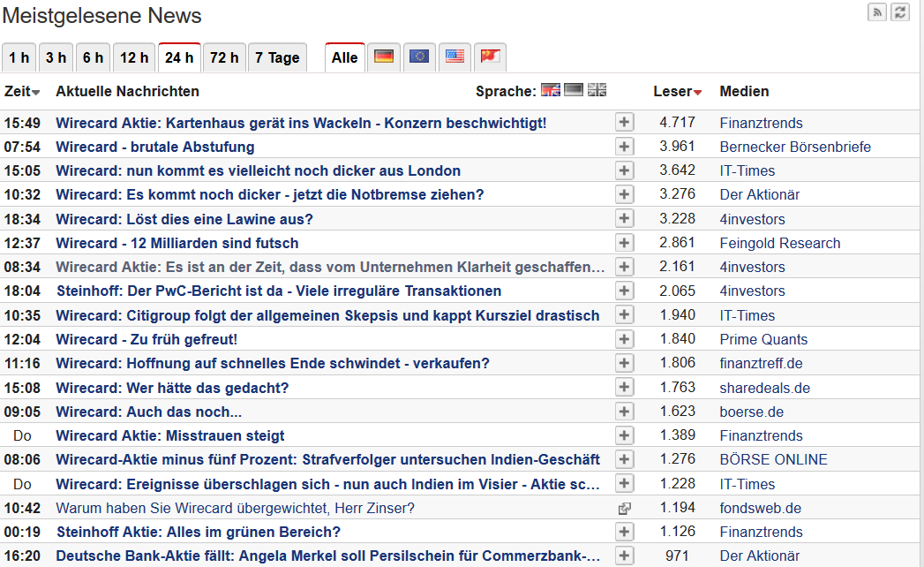Expand plus for Wer hätte das gedacht

coord(624,387)
